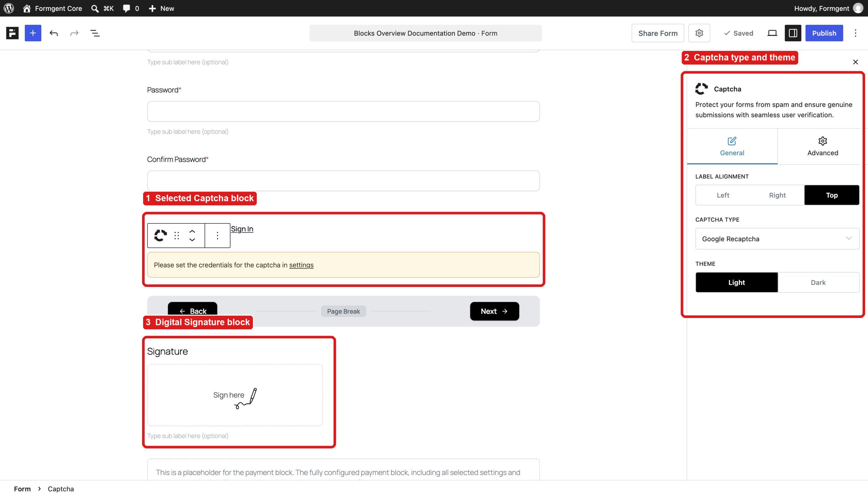Follow the Sign In link
The height and width of the screenshot is (497, 868).
point(242,229)
